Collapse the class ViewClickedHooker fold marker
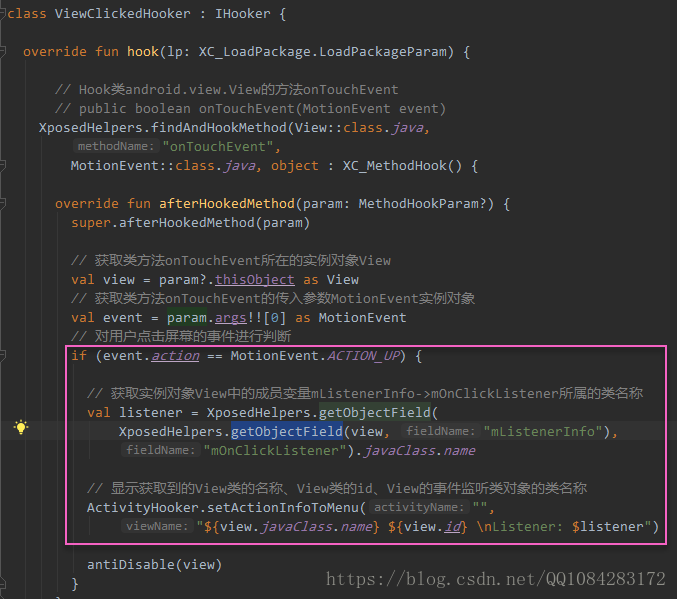 click(2, 14)
